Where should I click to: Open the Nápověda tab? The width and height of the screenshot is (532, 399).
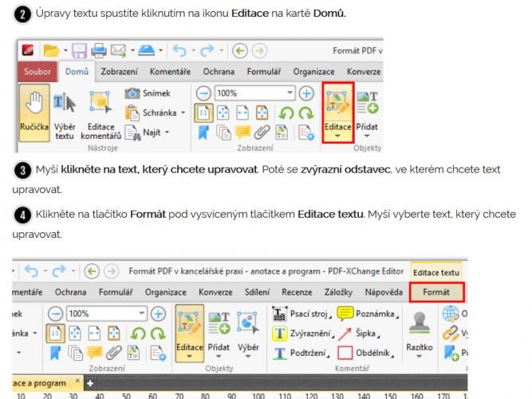[x=384, y=292]
